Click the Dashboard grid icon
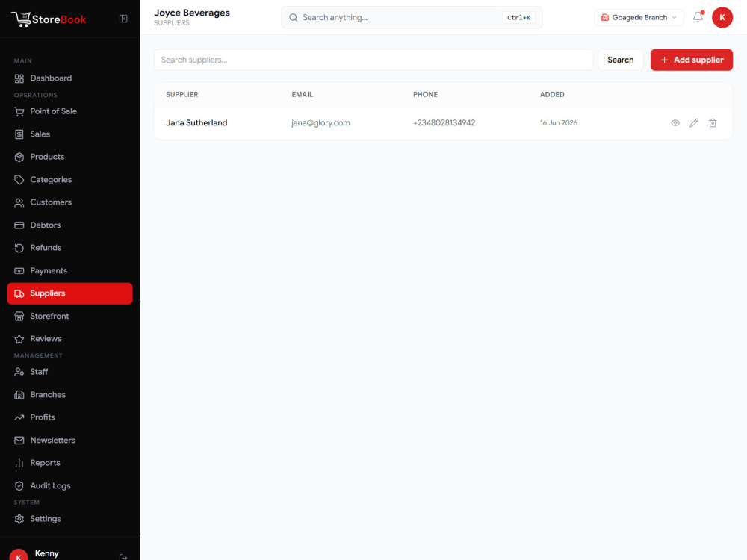Image resolution: width=747 pixels, height=560 pixels. pyautogui.click(x=19, y=78)
